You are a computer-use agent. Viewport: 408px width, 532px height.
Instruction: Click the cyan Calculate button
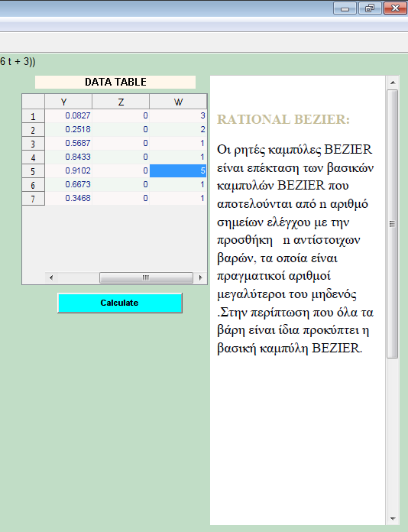[x=120, y=303]
